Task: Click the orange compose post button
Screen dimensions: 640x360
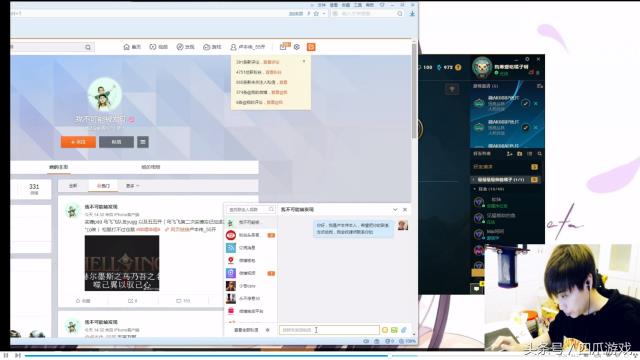Action: 311,47
